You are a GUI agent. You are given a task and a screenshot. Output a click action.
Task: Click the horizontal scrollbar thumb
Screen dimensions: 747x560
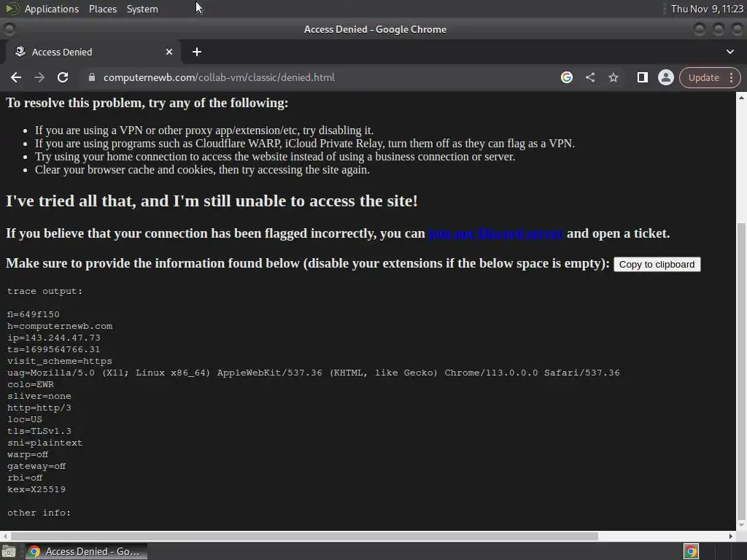pos(304,536)
